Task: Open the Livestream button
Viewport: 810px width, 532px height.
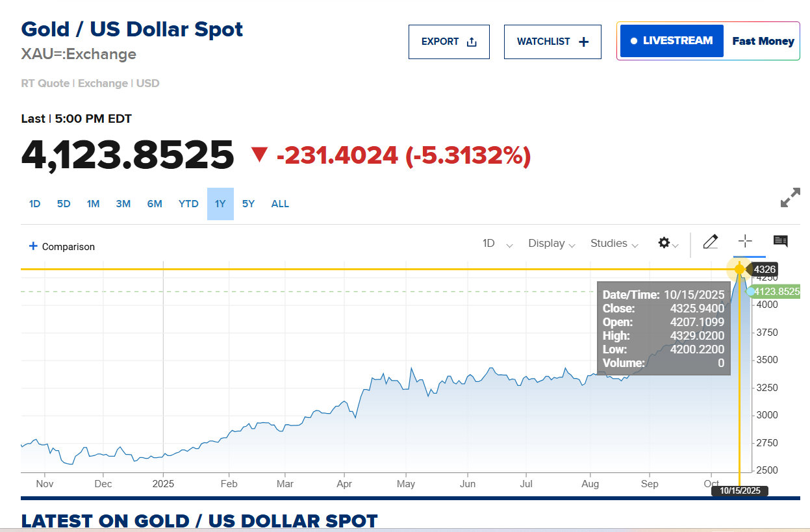Action: coord(672,41)
